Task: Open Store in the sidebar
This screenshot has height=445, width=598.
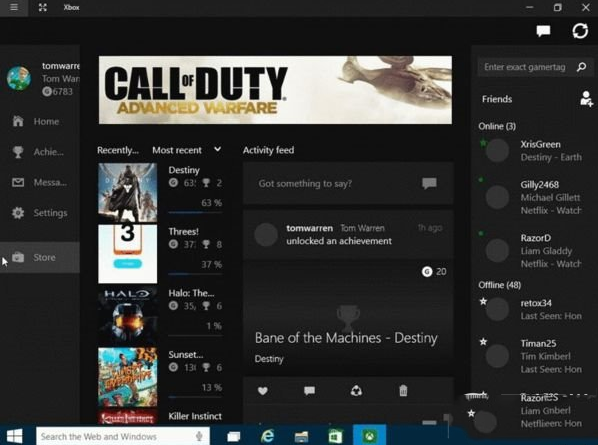Action: pos(40,257)
